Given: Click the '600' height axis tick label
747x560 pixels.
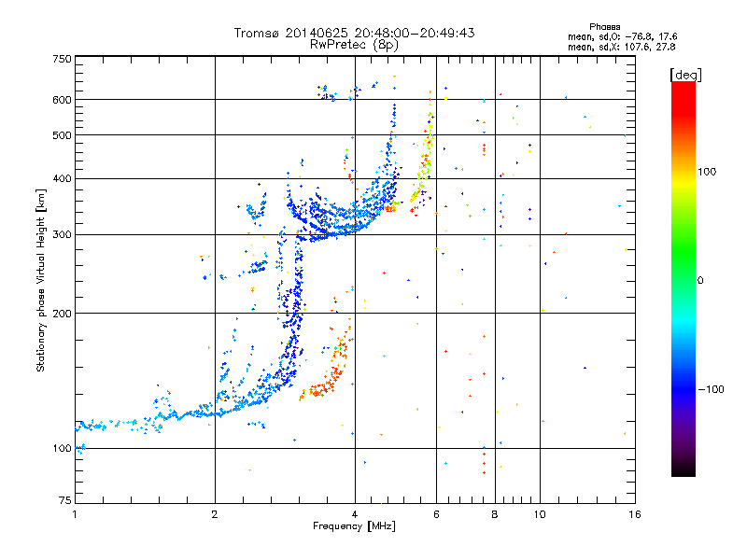Looking at the screenshot, I should point(62,100).
